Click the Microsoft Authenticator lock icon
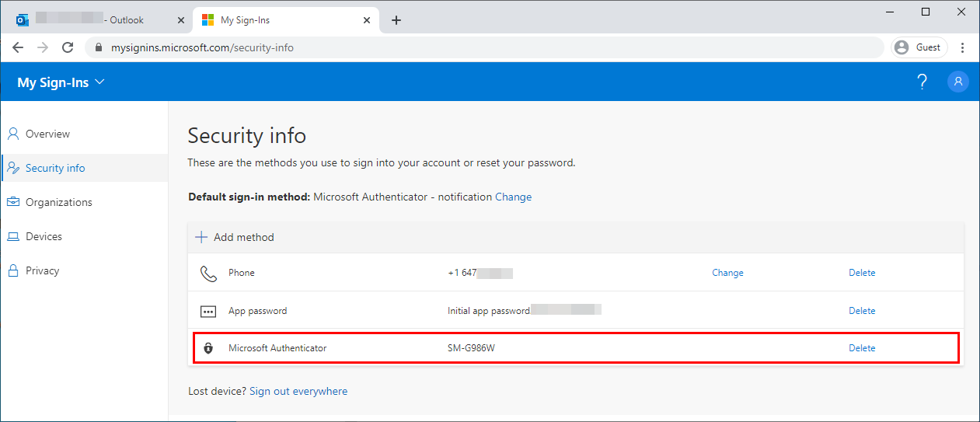The width and height of the screenshot is (980, 422). click(208, 348)
